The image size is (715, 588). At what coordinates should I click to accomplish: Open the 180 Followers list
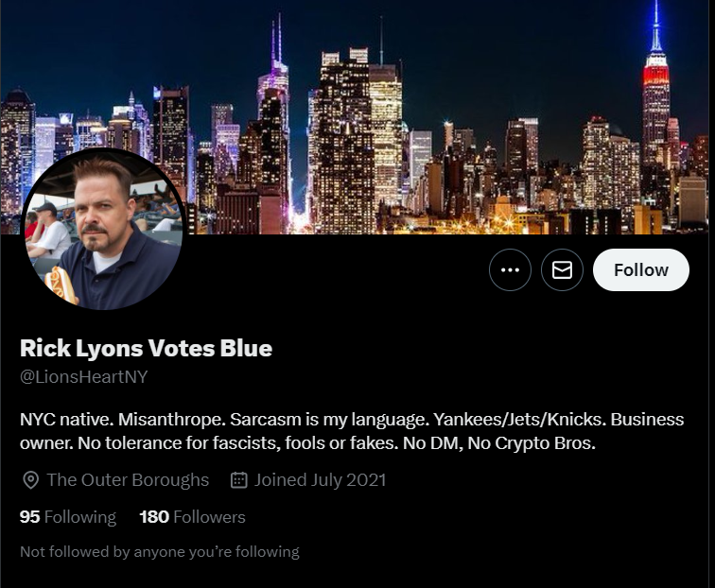[x=192, y=517]
